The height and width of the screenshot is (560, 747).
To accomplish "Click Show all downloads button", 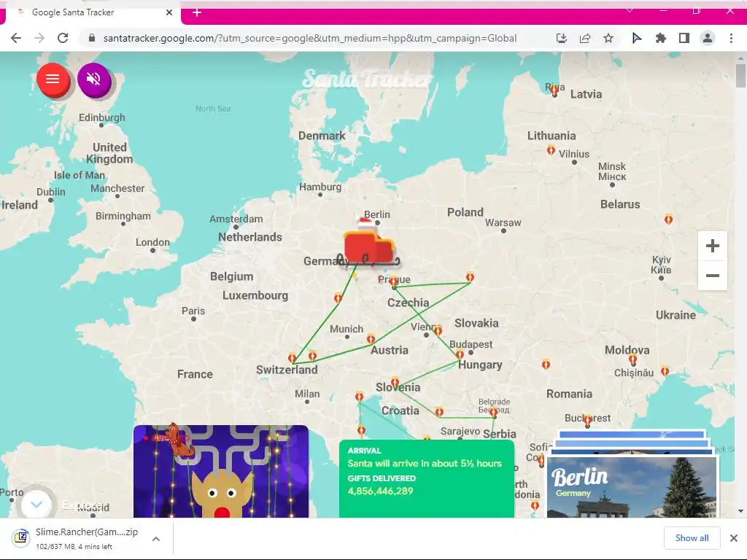I will [x=692, y=538].
